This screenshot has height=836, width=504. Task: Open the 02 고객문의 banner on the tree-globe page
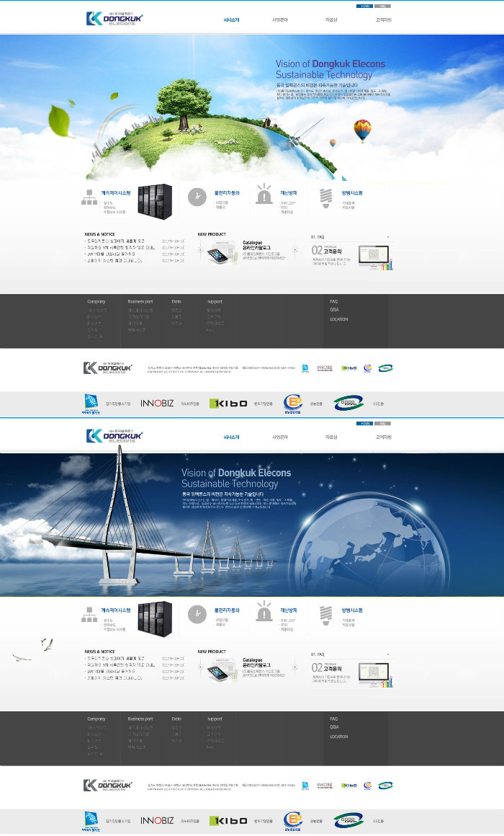coord(352,257)
